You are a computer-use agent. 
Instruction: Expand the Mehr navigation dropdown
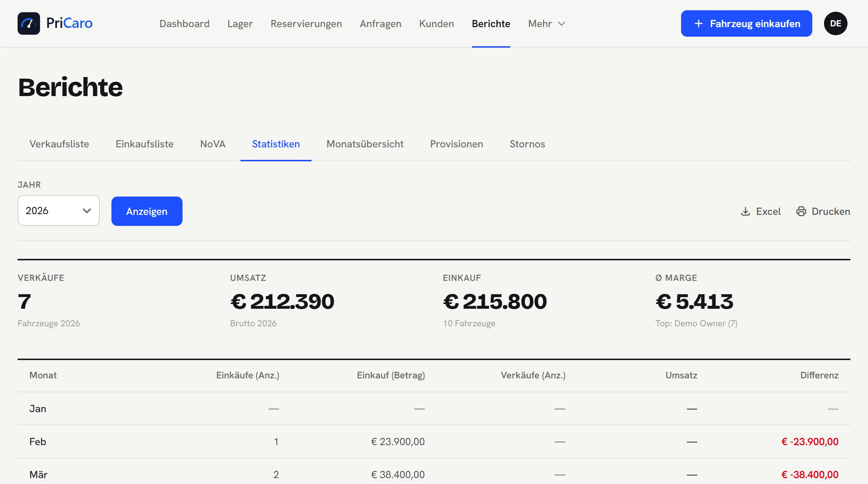pyautogui.click(x=547, y=23)
